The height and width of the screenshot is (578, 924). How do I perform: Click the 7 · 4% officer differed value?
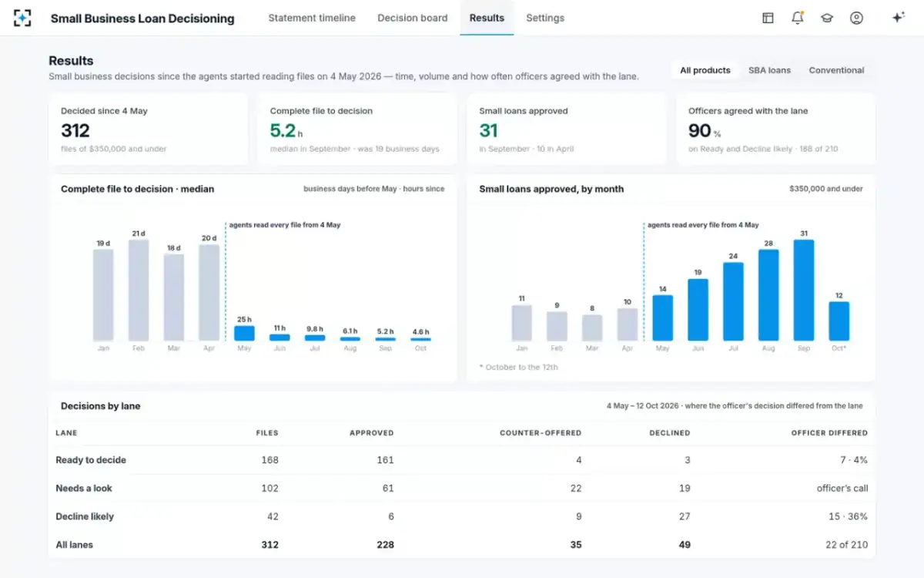[x=854, y=460]
